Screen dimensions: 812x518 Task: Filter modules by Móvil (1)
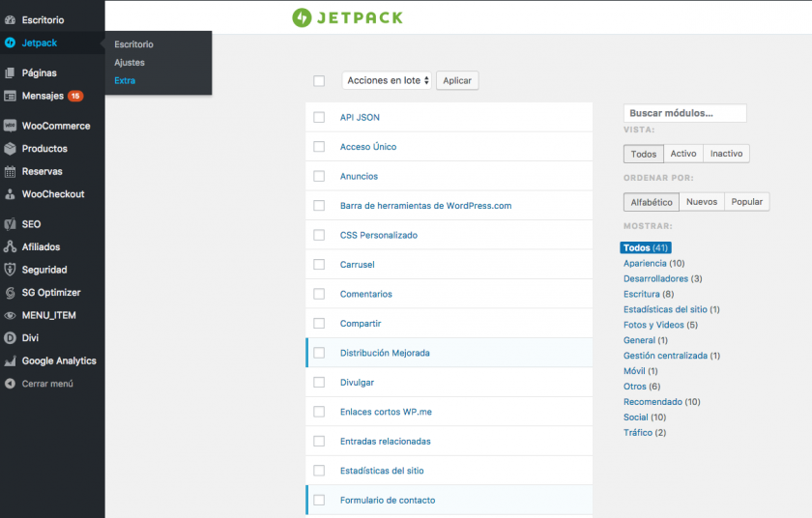pos(640,371)
